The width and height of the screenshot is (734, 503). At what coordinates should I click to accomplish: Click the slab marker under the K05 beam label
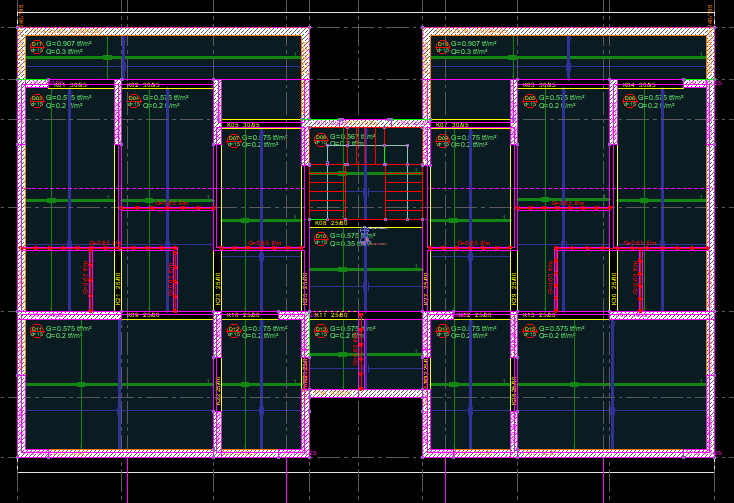point(234,140)
